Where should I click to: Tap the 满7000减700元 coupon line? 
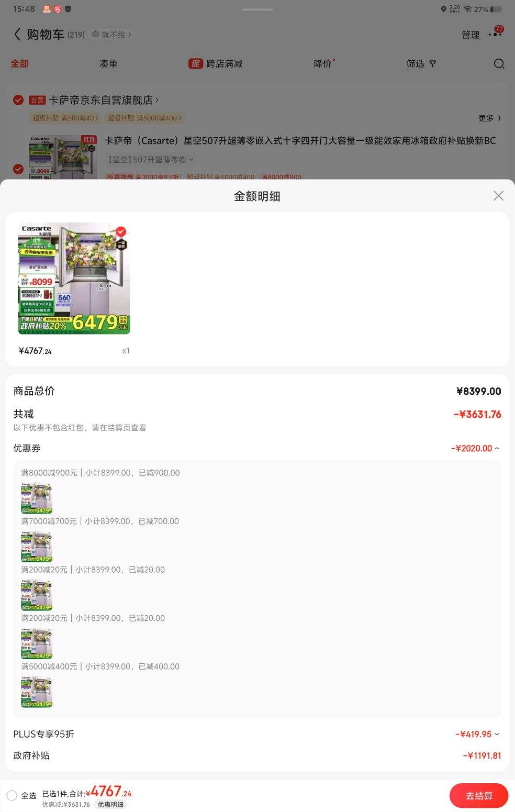tap(100, 521)
